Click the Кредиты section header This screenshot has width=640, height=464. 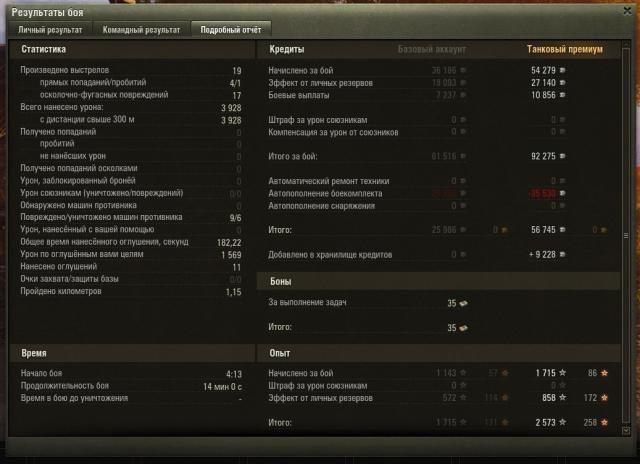click(287, 49)
